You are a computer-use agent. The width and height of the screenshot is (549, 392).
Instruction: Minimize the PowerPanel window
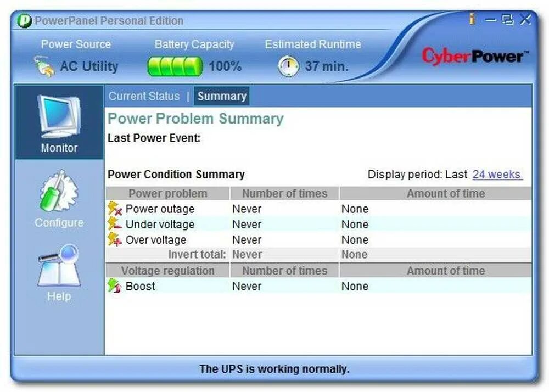pos(491,20)
